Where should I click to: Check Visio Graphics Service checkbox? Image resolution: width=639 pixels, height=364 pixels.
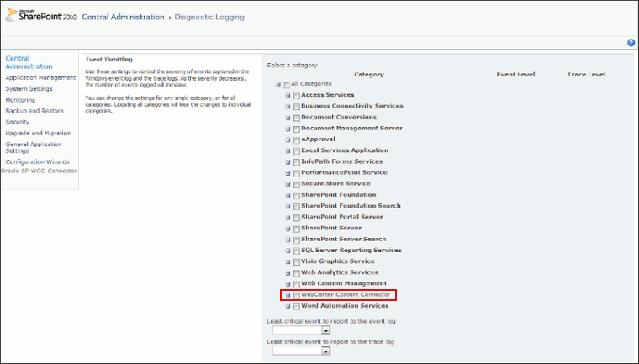296,262
